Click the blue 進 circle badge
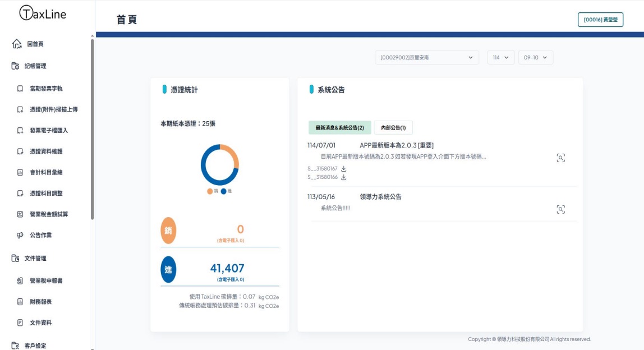 click(168, 270)
